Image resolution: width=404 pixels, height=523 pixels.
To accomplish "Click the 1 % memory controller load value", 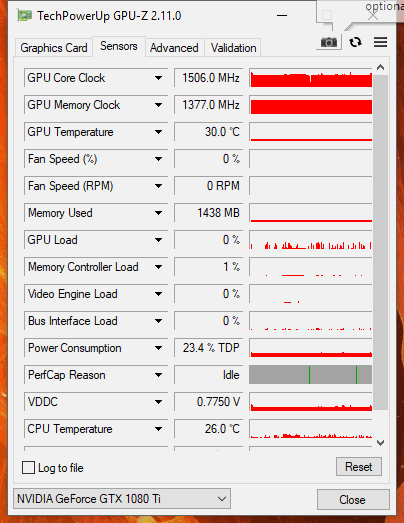I will (x=209, y=267).
